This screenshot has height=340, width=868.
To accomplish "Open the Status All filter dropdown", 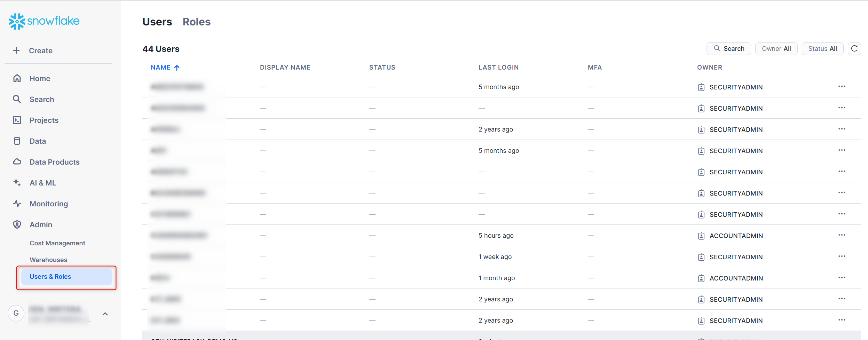I will [x=822, y=49].
